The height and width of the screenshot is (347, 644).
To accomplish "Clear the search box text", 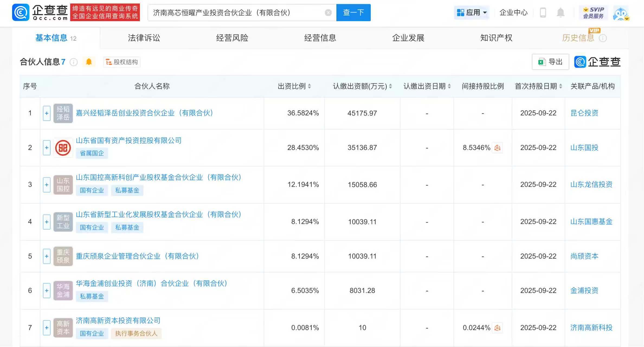I will pyautogui.click(x=328, y=13).
